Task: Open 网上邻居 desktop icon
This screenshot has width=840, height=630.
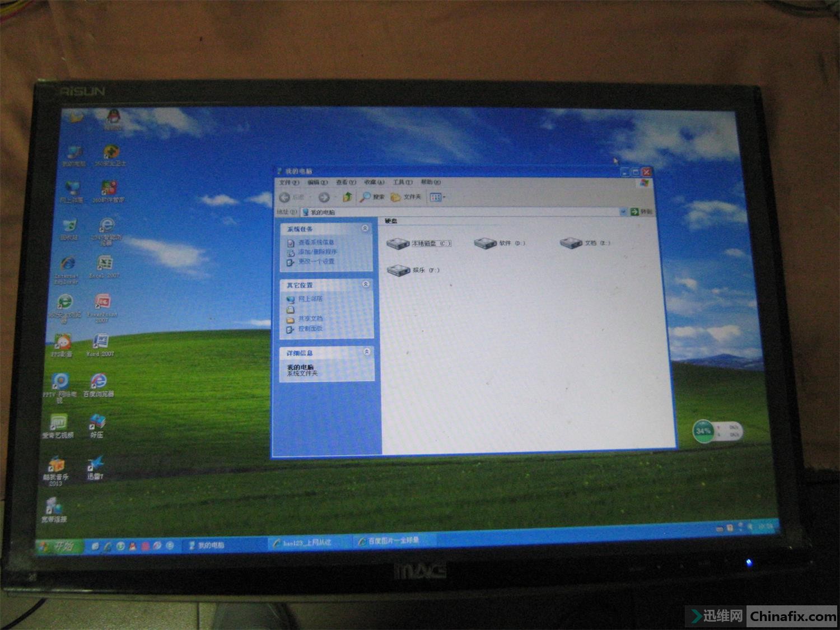Action: coord(72,192)
